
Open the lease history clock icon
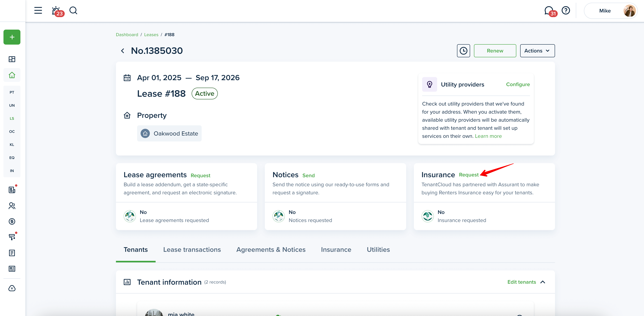click(x=463, y=51)
